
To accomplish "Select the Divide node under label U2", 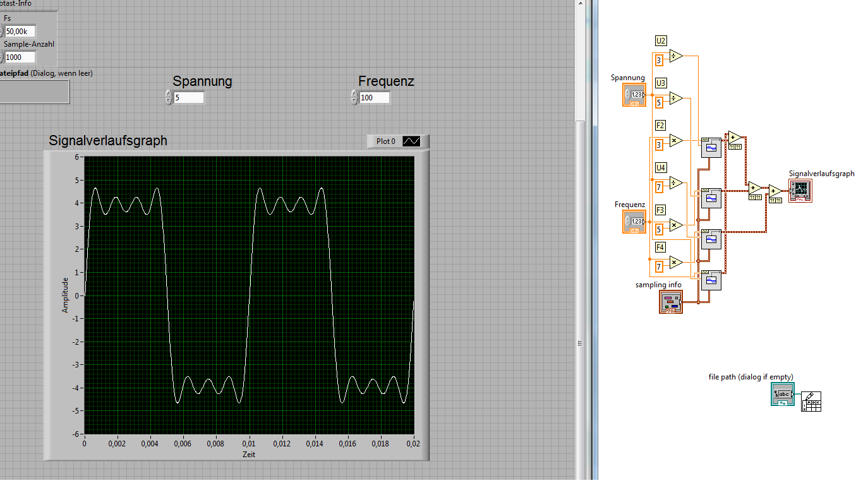I will 676,56.
